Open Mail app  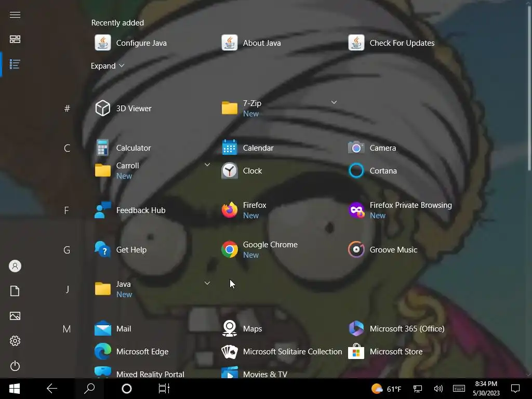[113, 329]
